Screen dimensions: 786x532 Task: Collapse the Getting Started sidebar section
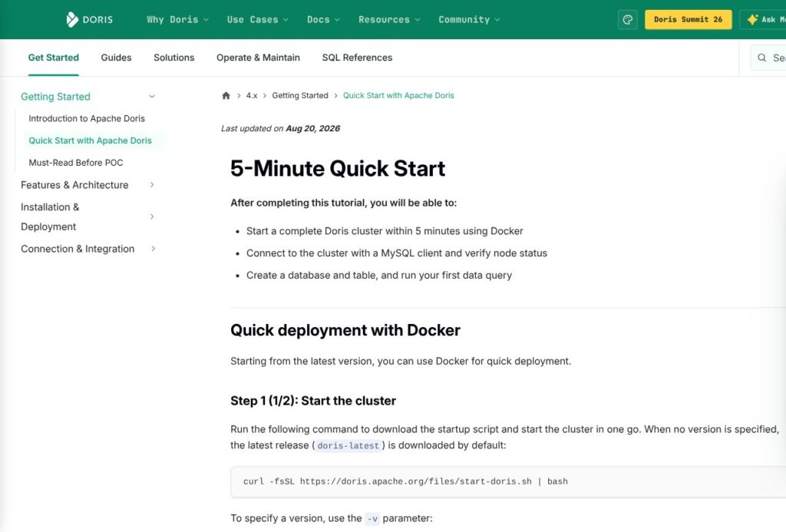(152, 96)
